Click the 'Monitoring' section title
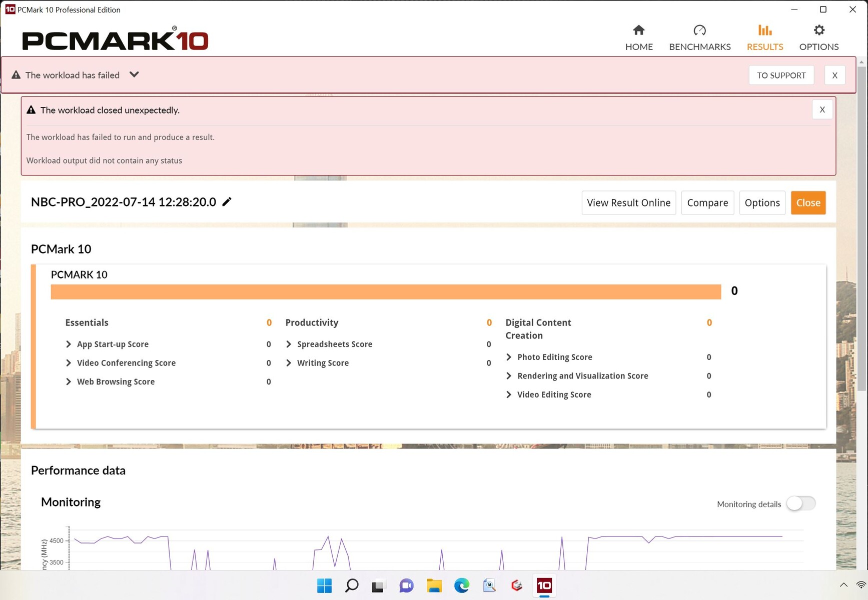868x600 pixels. click(x=71, y=502)
